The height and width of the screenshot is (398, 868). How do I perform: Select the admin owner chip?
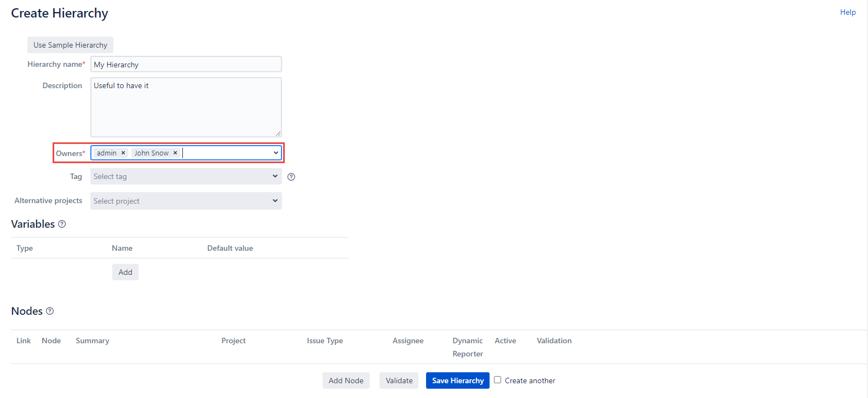coord(106,153)
